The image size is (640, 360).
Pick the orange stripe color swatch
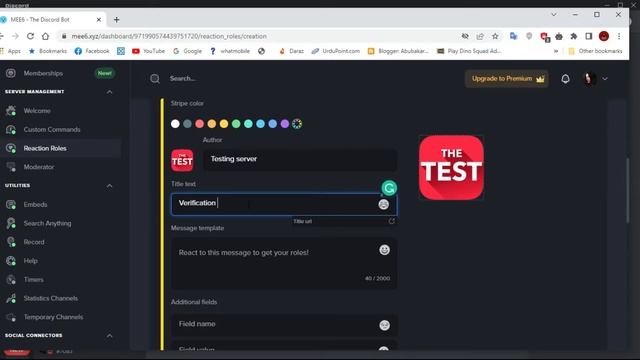click(211, 124)
